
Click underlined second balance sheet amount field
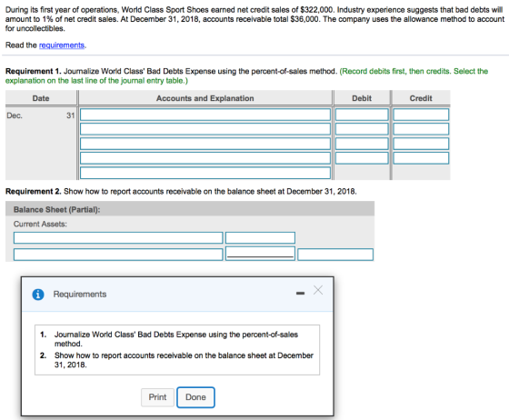260,254
